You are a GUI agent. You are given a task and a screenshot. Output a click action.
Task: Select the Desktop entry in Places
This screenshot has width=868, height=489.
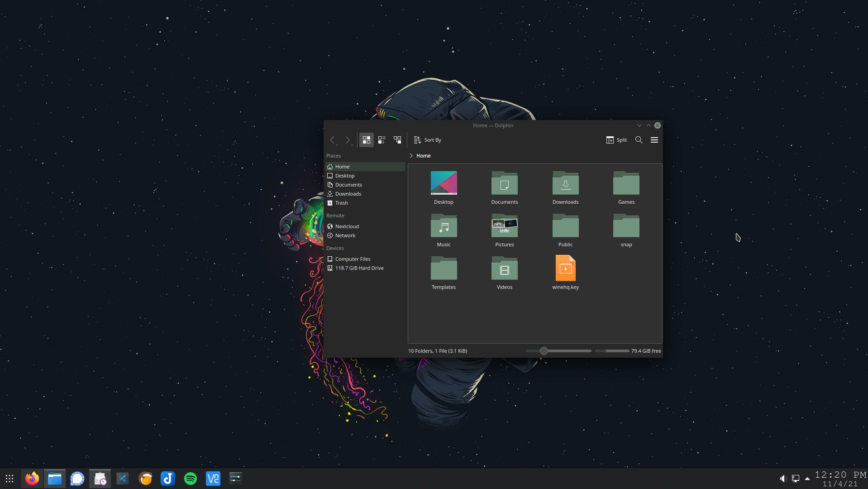345,176
